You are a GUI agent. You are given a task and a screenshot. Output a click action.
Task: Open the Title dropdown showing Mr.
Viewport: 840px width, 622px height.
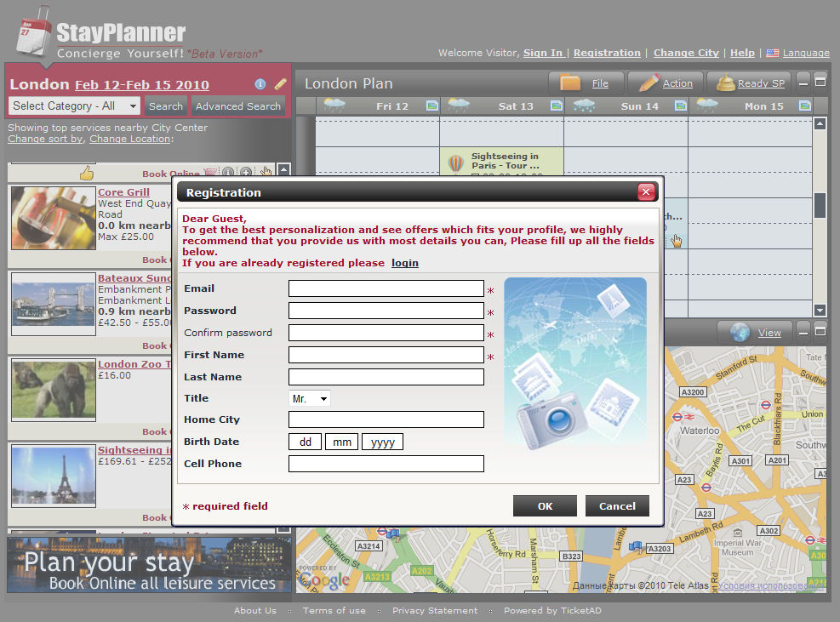tap(309, 398)
